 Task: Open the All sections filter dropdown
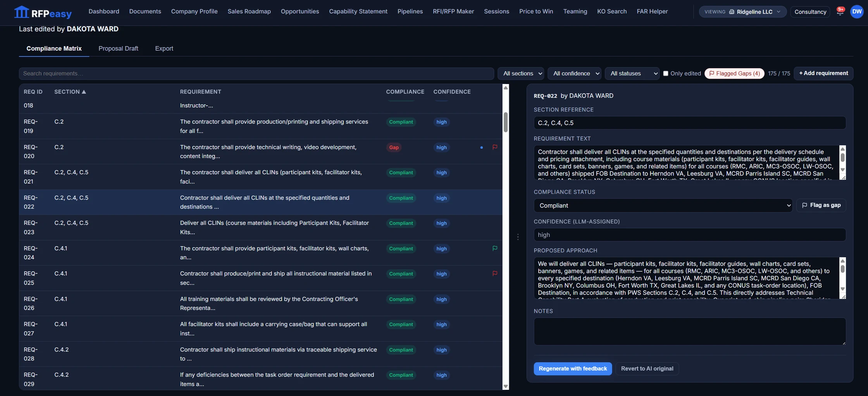click(x=520, y=73)
